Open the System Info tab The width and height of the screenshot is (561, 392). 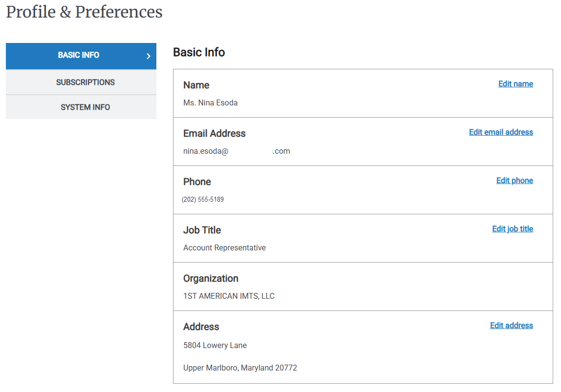coord(84,107)
